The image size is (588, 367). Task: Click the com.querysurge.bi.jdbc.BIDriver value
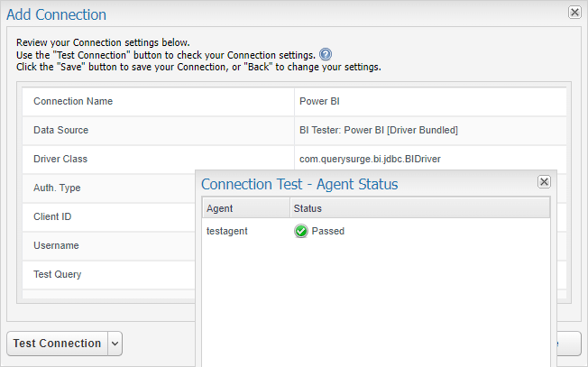(370, 159)
